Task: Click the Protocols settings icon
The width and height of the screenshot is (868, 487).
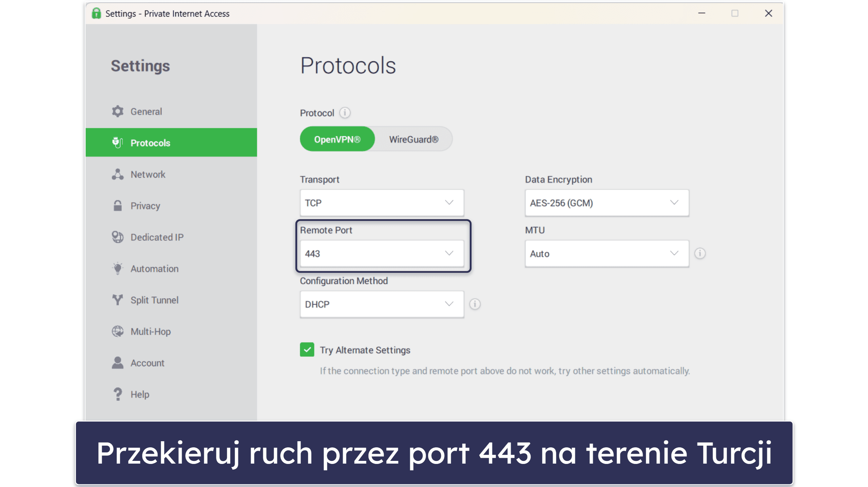Action: click(x=117, y=142)
